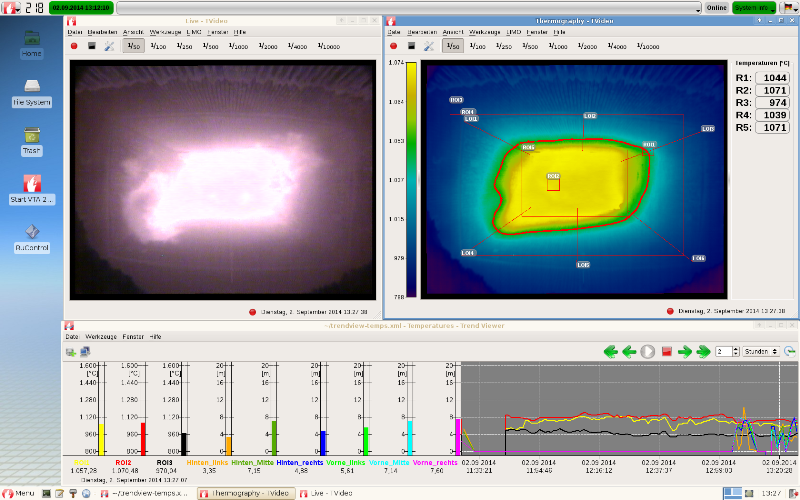Click the flame icon in Live window title bar
The height and width of the screenshot is (500, 800).
[x=72, y=21]
